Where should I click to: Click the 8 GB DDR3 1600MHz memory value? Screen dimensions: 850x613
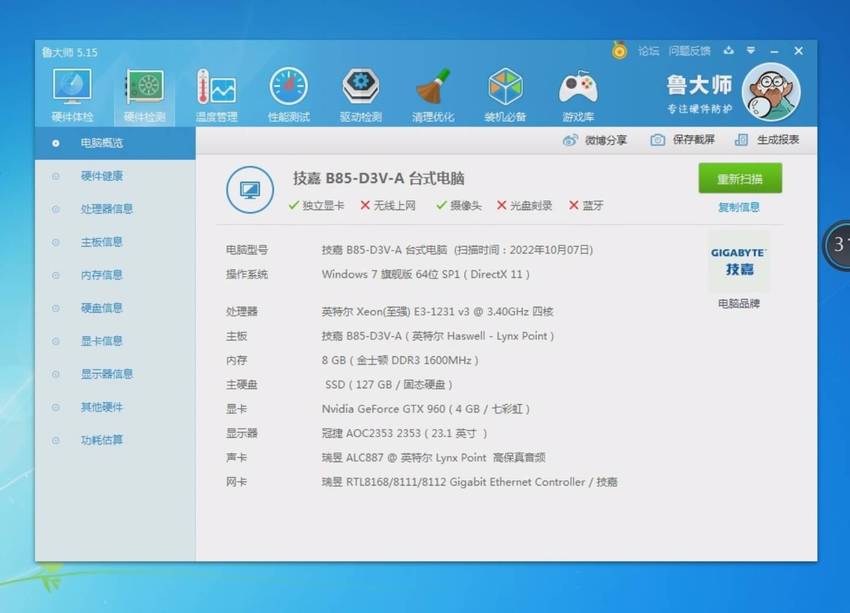coord(400,360)
